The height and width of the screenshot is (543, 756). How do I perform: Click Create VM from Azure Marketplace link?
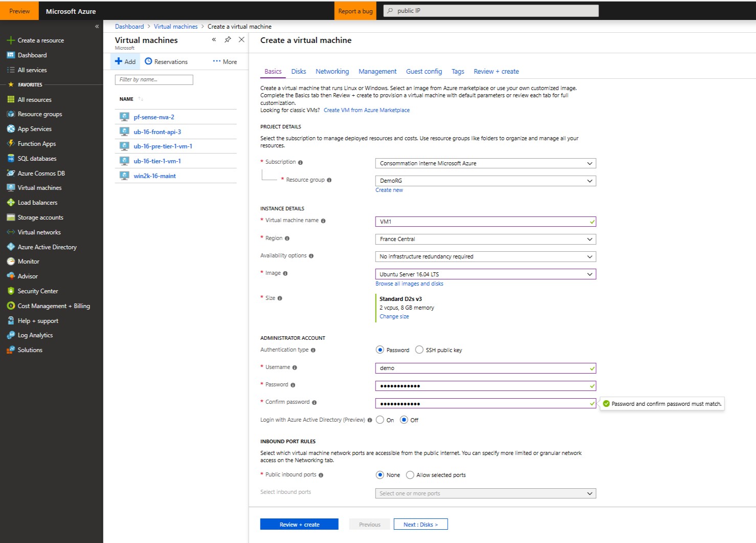pos(366,110)
